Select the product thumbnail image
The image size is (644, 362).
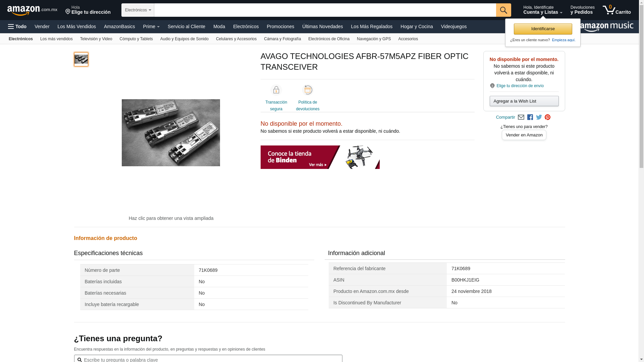point(81,59)
